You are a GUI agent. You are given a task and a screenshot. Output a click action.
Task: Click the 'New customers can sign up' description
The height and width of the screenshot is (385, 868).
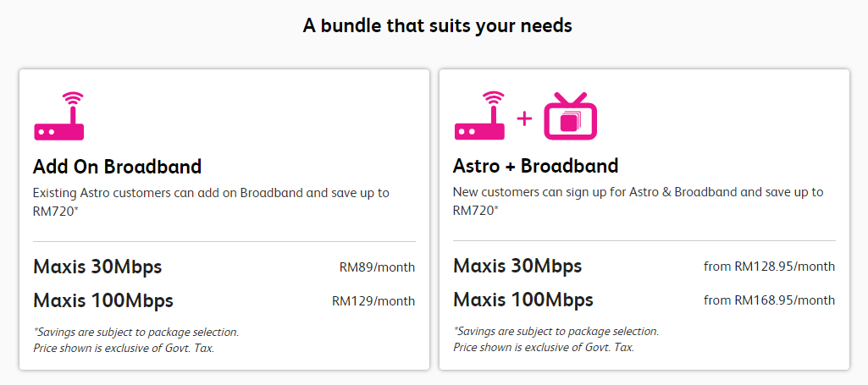point(638,192)
